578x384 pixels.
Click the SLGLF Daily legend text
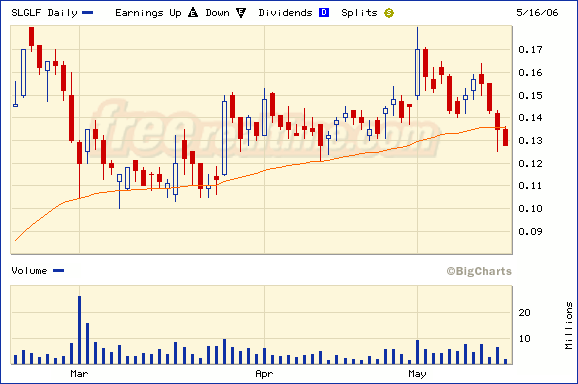click(45, 13)
